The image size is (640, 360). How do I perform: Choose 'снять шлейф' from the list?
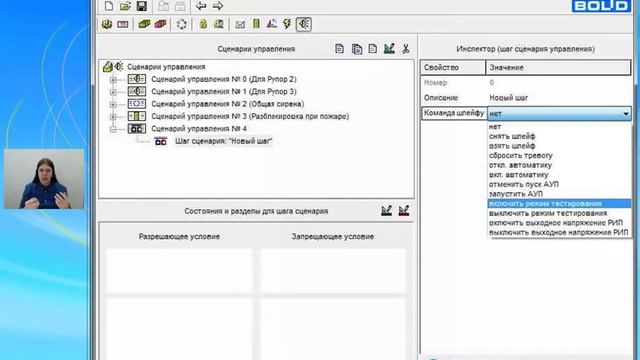pyautogui.click(x=512, y=136)
